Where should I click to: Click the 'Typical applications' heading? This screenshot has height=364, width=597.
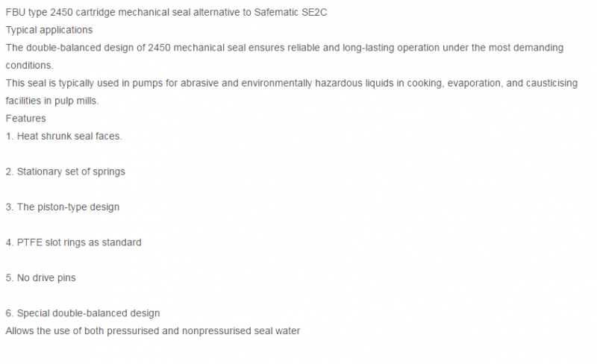pyautogui.click(x=49, y=30)
